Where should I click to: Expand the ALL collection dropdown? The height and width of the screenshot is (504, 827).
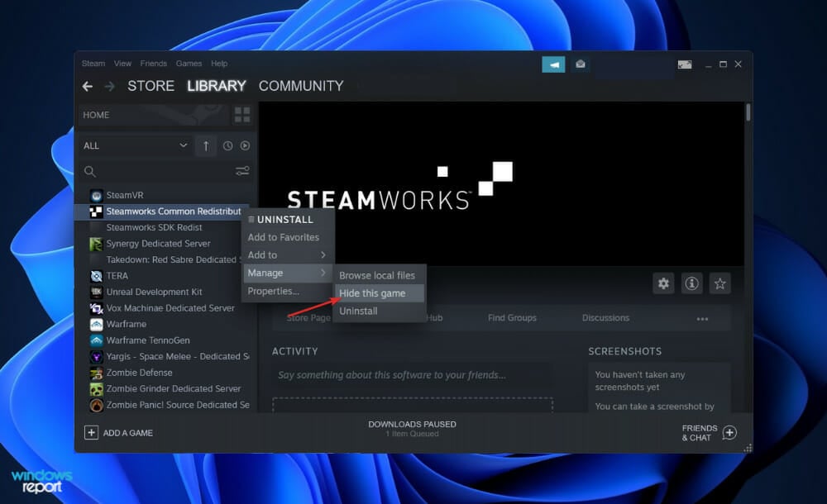tap(136, 146)
